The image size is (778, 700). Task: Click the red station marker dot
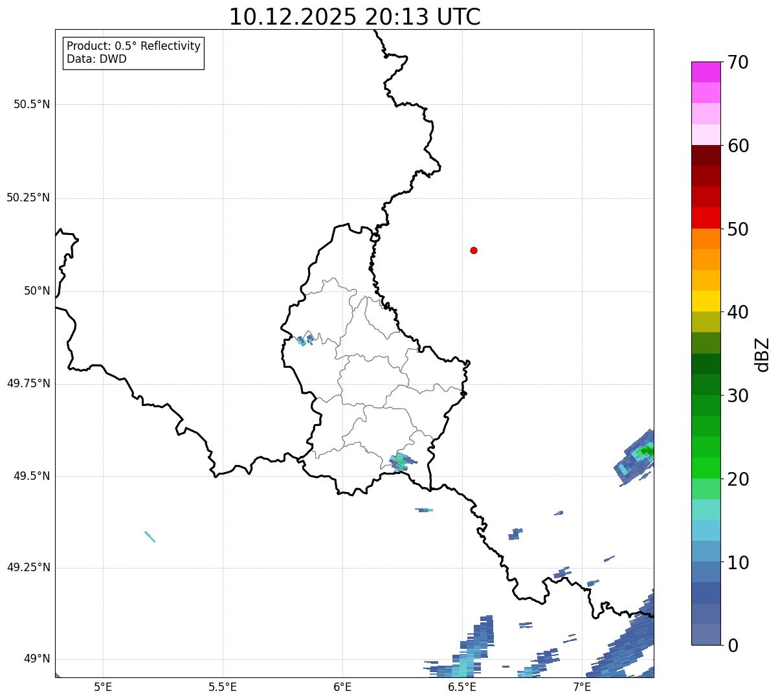coord(474,250)
